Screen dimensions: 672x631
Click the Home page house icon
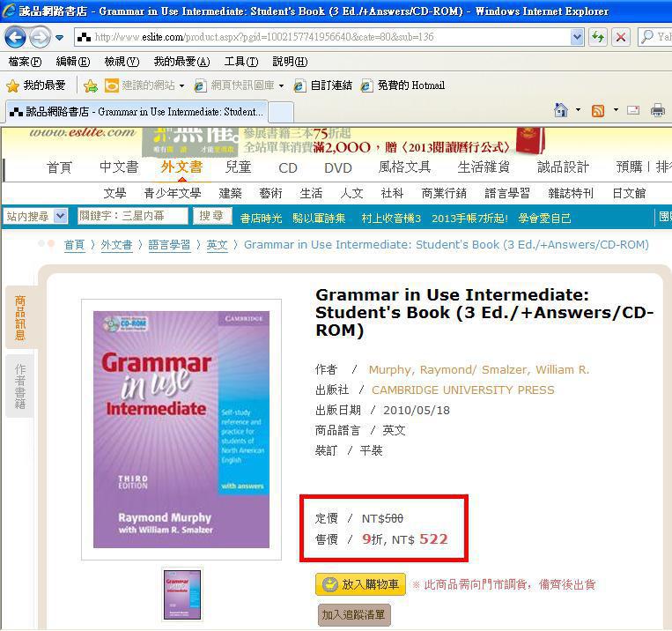click(x=560, y=110)
